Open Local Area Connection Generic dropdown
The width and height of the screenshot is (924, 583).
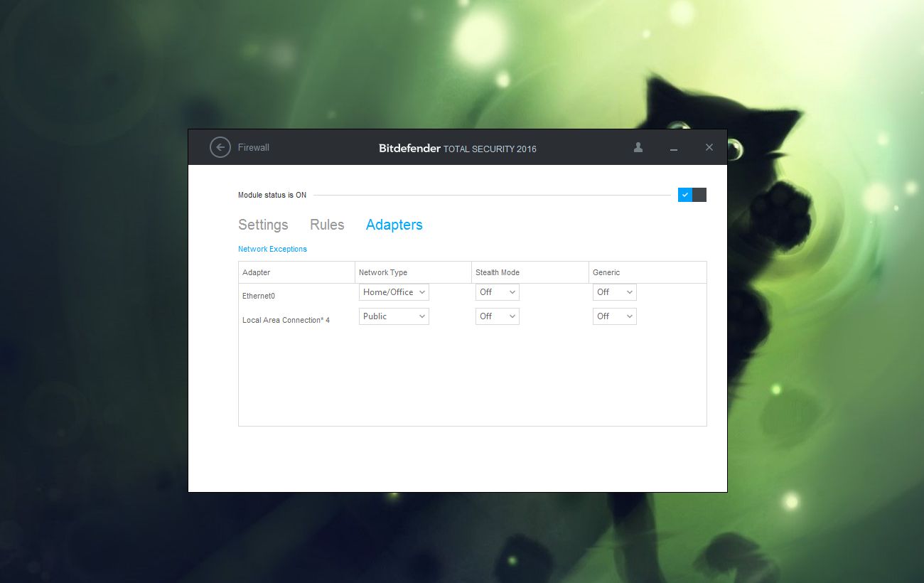pos(615,316)
